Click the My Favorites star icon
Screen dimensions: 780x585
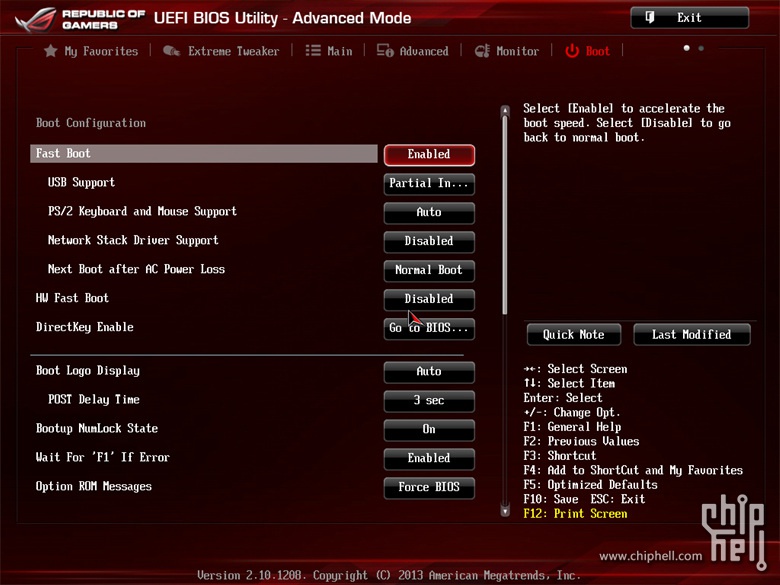[x=50, y=51]
